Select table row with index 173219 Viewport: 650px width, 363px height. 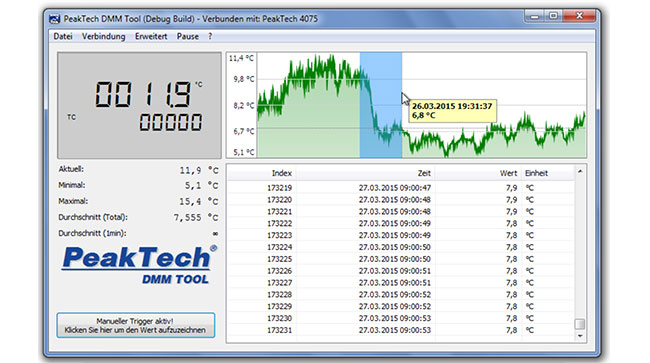point(401,188)
